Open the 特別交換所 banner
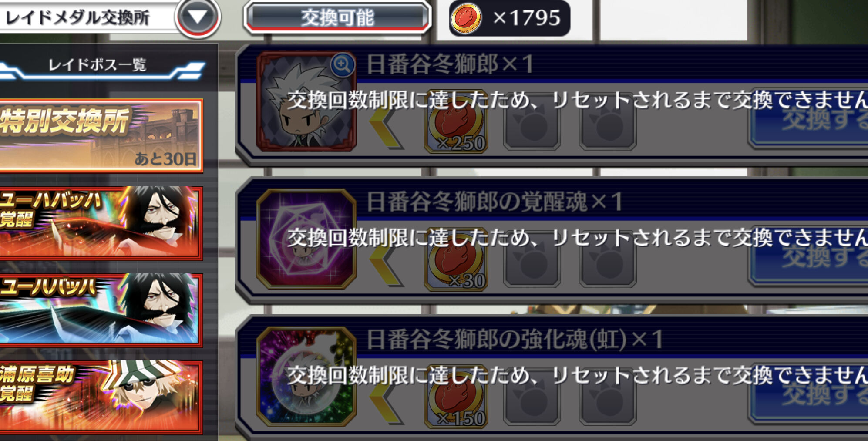Viewport: 868px width, 441px height. point(101,136)
